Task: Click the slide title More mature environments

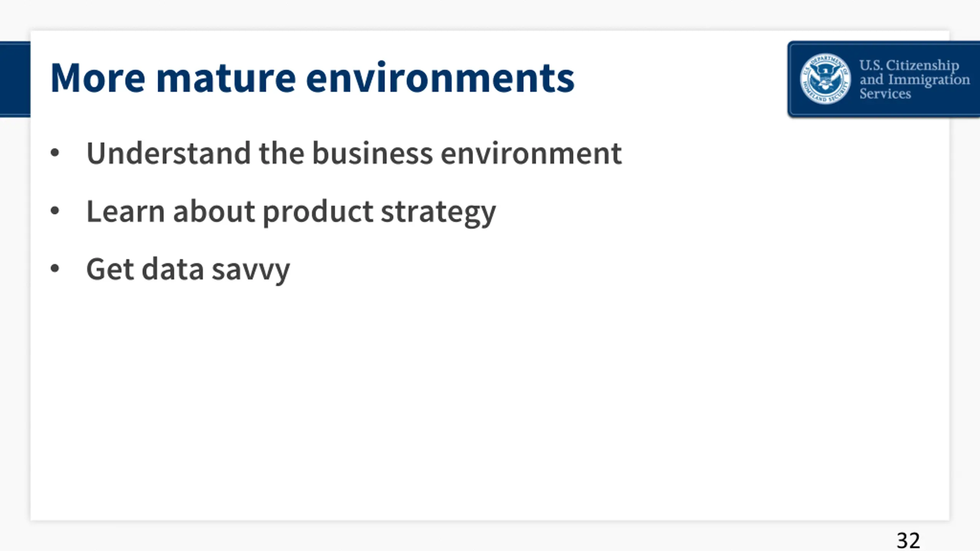Action: coord(312,78)
